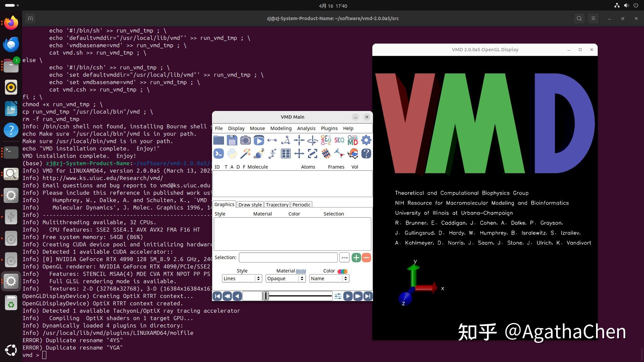Open the Plugins menu
Image resolution: width=644 pixels, height=362 pixels.
point(329,128)
